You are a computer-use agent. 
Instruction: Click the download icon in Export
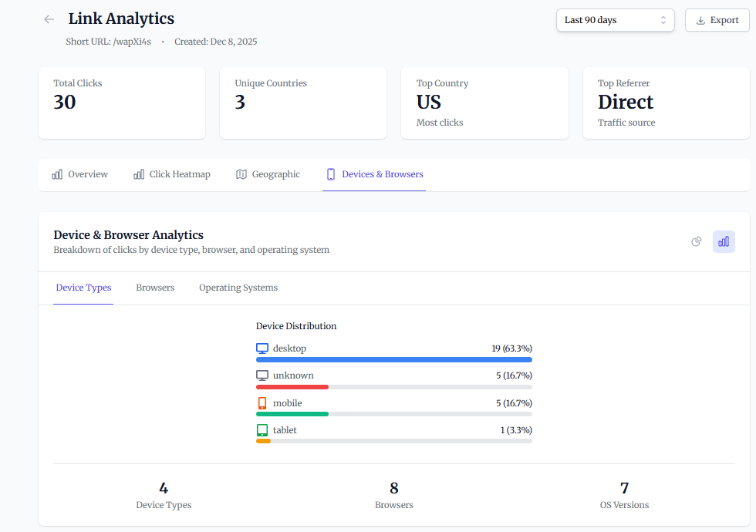tap(700, 20)
